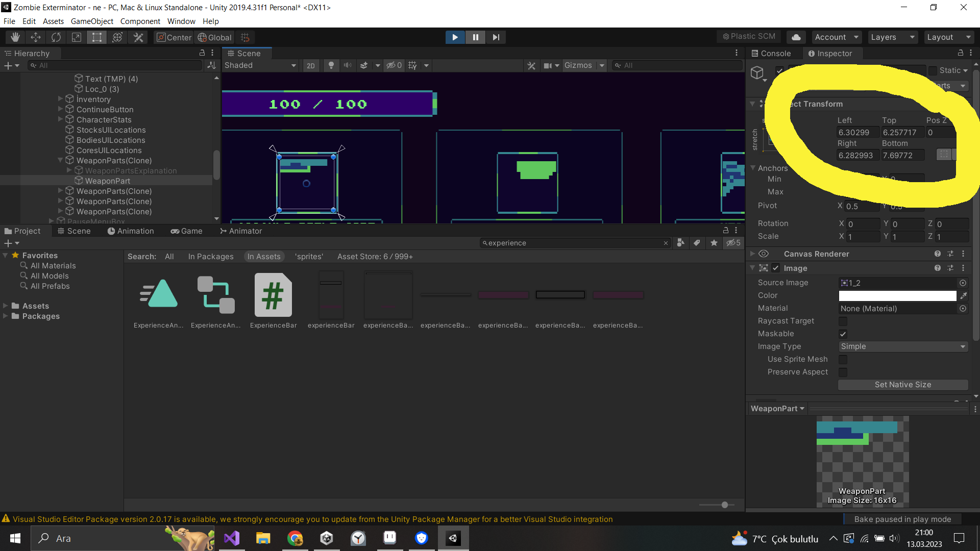980x551 pixels.
Task: Enable Raycast Target on the Image
Action: point(842,321)
